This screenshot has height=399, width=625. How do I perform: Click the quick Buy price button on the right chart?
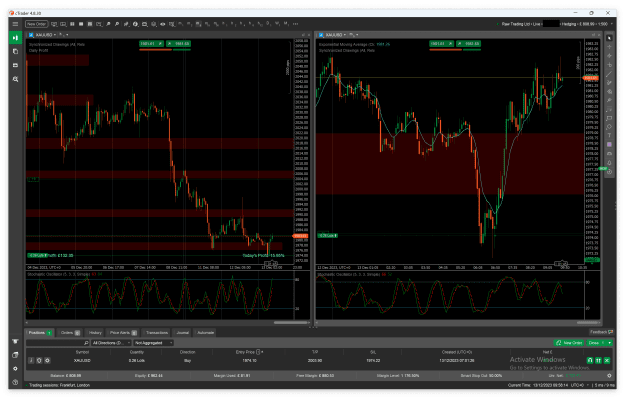pyautogui.click(x=468, y=43)
